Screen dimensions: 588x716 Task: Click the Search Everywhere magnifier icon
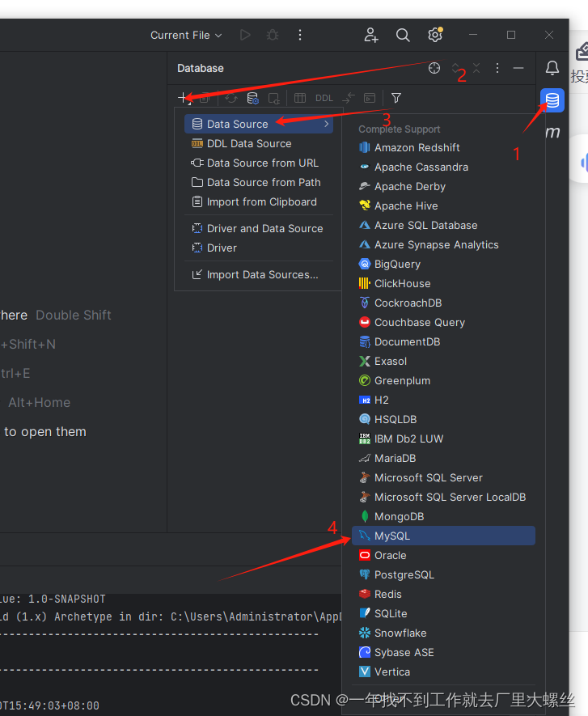[403, 35]
